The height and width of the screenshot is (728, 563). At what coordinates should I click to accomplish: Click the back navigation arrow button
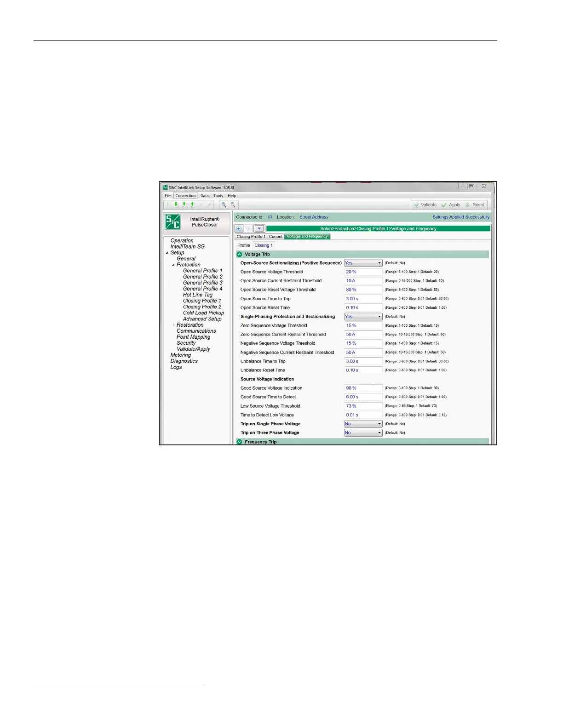239,228
